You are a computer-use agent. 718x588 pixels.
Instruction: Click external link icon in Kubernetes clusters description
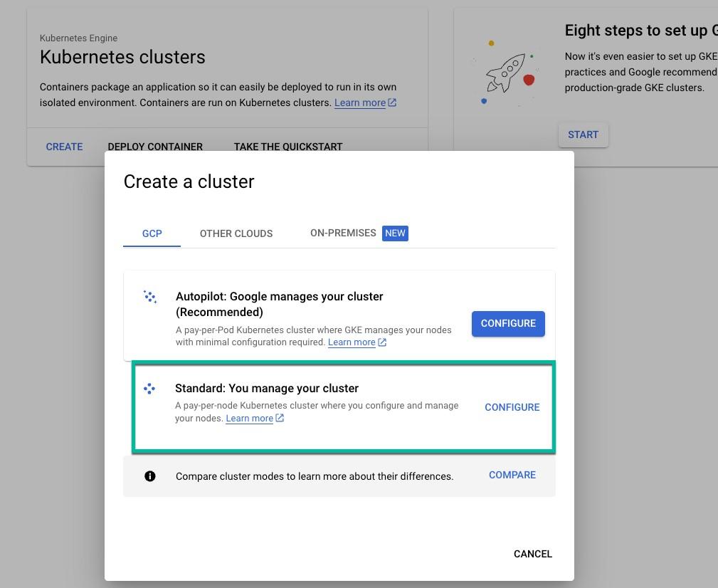(x=392, y=103)
